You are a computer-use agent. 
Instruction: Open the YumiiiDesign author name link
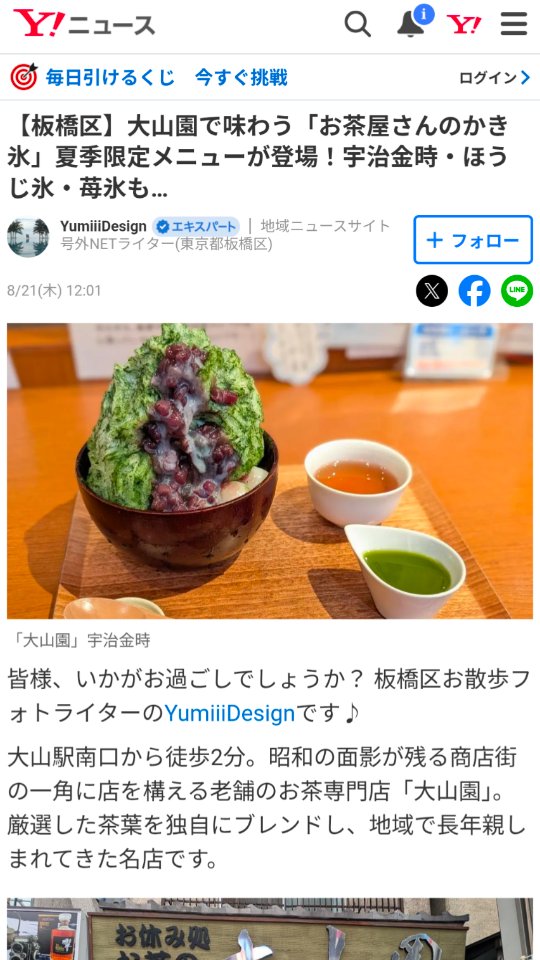point(103,227)
